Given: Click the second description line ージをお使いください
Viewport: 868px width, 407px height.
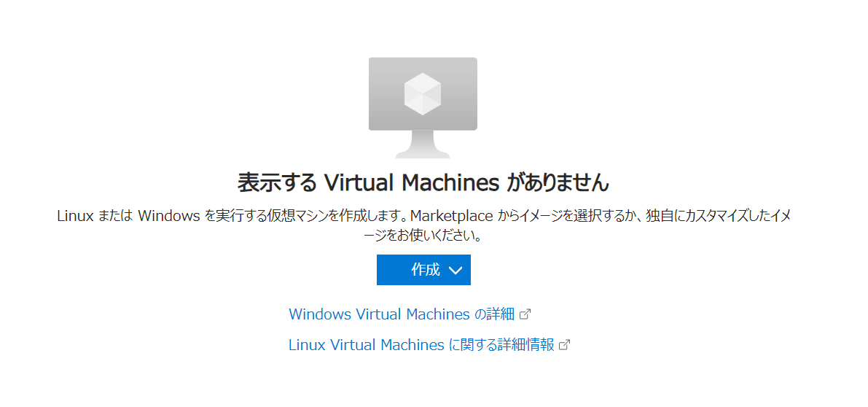Looking at the screenshot, I should [x=423, y=236].
